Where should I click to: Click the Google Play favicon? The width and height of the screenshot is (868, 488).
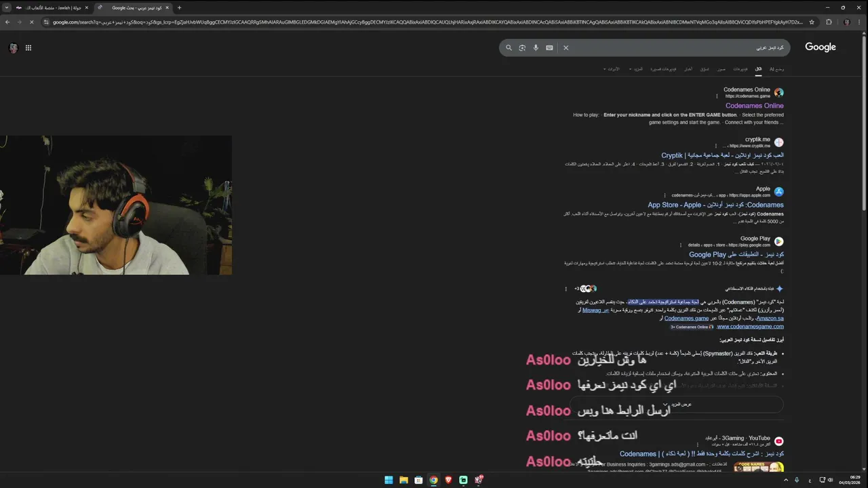pyautogui.click(x=778, y=241)
